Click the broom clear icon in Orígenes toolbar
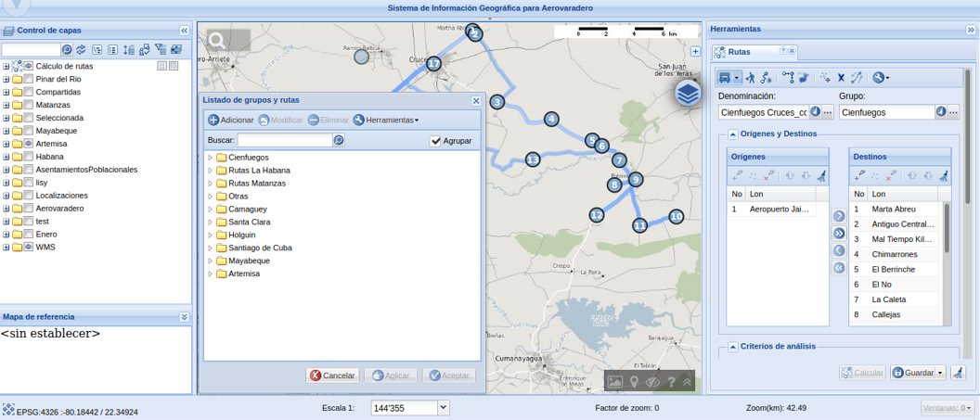This screenshot has width=980, height=420. (x=823, y=175)
